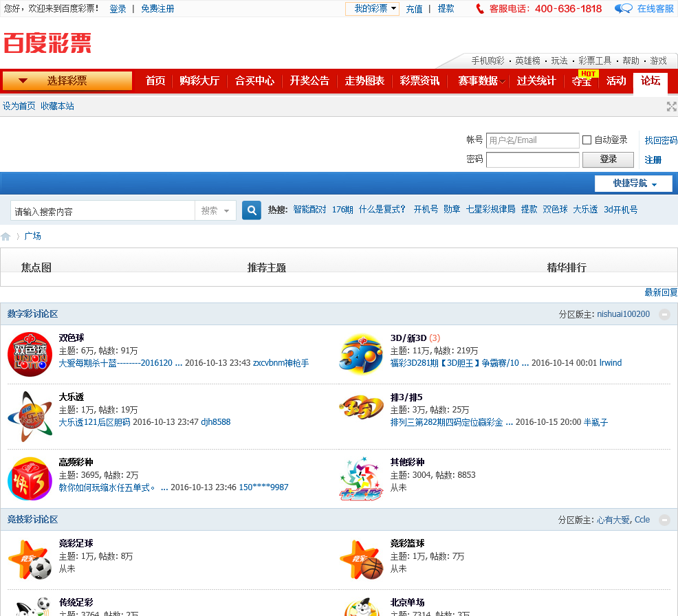Click the 广场 breadcrumb link
The image size is (678, 616).
32,236
